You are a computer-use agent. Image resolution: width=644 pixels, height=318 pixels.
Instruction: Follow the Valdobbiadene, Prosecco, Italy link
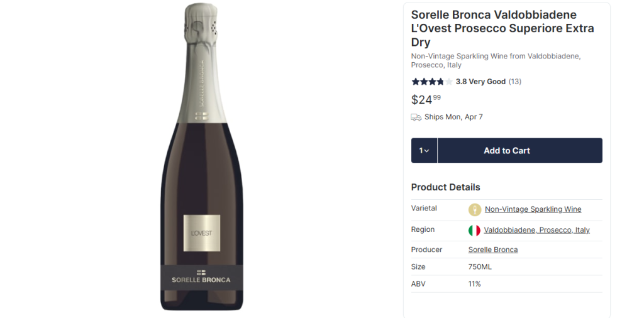pos(536,230)
